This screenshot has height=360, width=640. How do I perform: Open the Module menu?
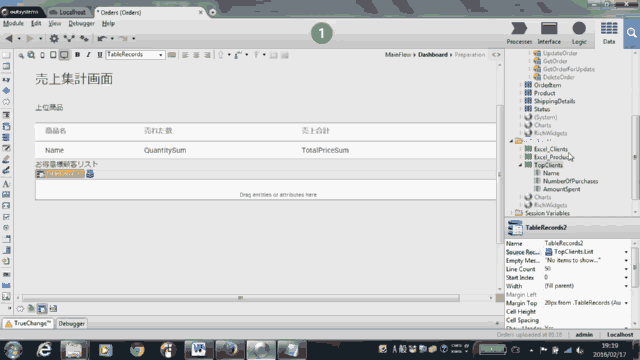point(13,23)
